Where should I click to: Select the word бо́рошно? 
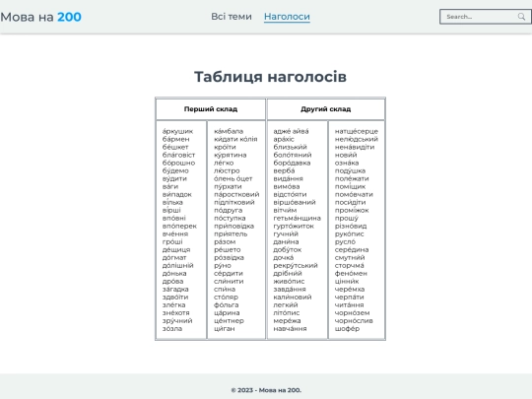pos(178,163)
